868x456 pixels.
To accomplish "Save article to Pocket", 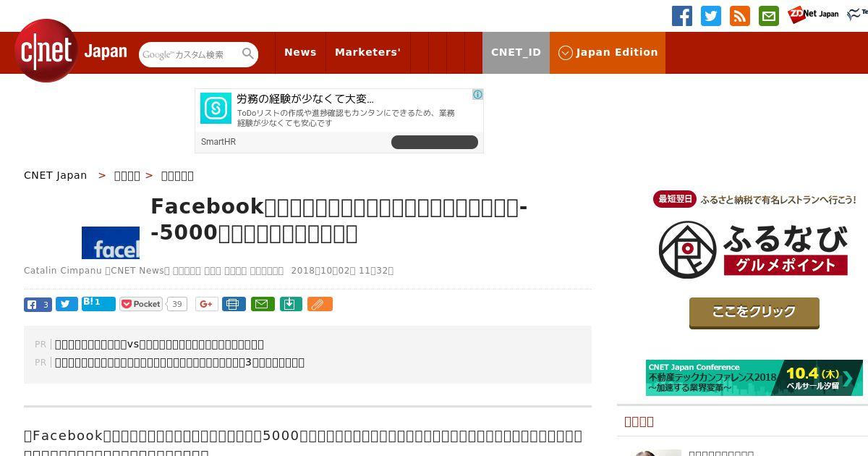I will coord(141,304).
